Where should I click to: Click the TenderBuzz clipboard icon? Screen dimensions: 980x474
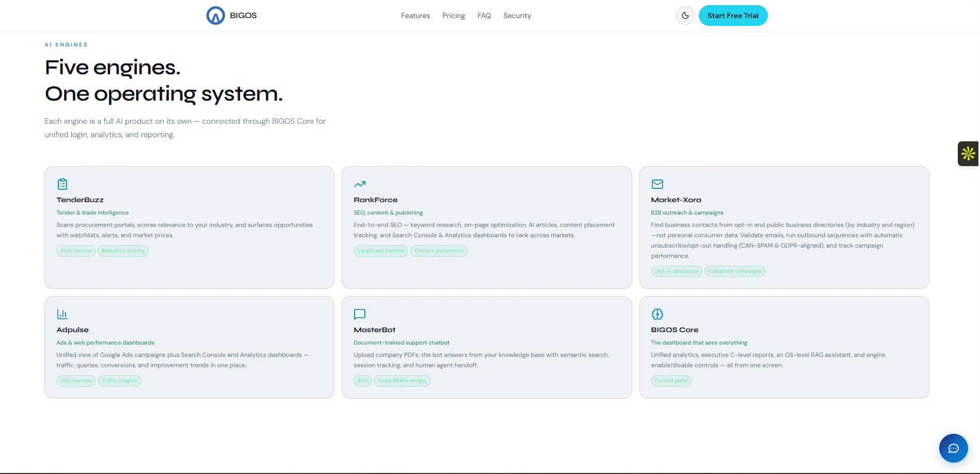pyautogui.click(x=62, y=184)
